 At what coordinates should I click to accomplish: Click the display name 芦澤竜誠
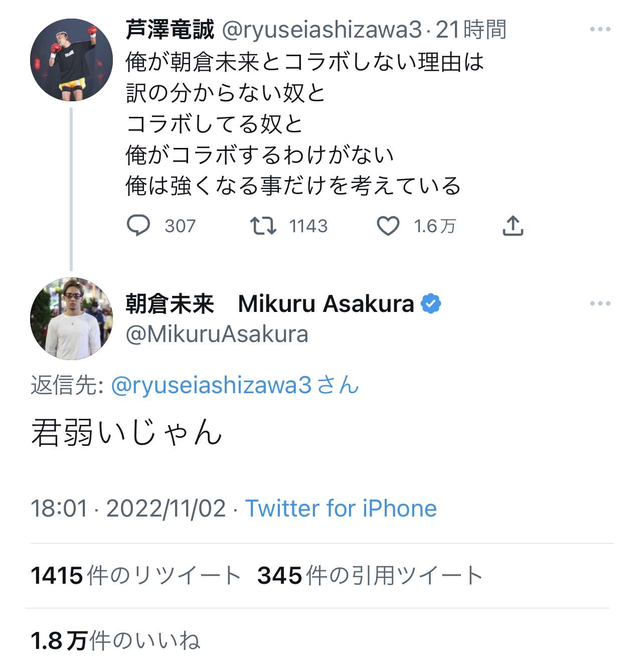[x=170, y=30]
